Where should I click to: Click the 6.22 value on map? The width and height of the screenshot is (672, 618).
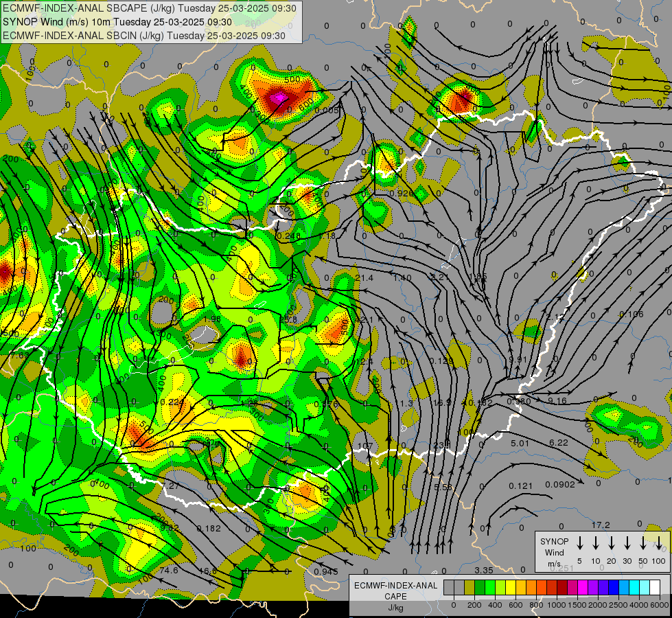[559, 443]
